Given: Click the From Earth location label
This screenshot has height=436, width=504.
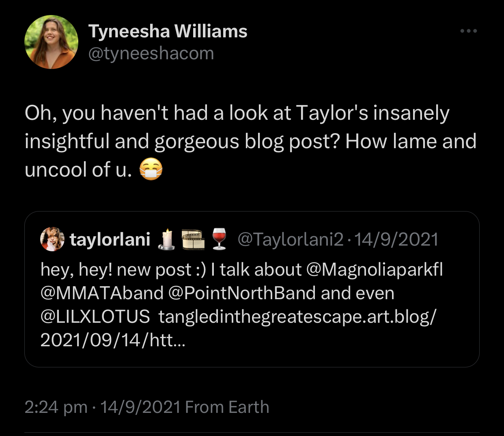Looking at the screenshot, I should 227,407.
